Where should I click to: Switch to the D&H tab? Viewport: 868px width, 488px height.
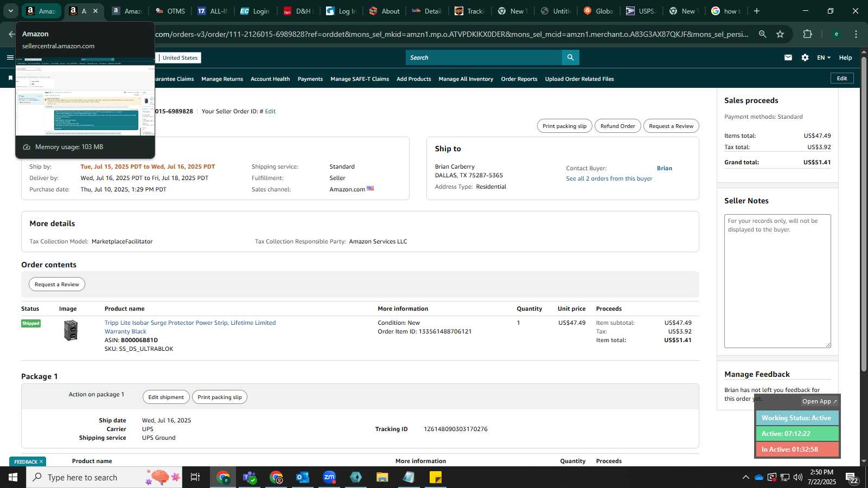point(298,11)
